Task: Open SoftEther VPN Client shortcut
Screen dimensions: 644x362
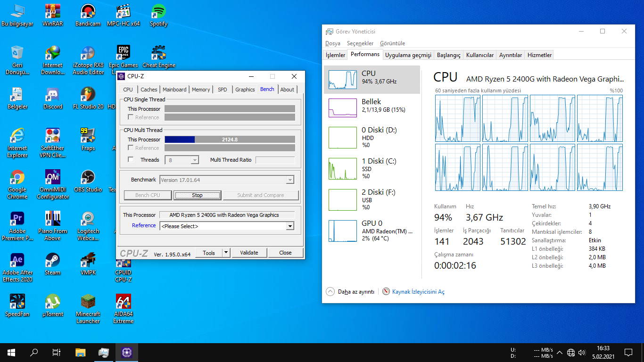Action: [53, 143]
